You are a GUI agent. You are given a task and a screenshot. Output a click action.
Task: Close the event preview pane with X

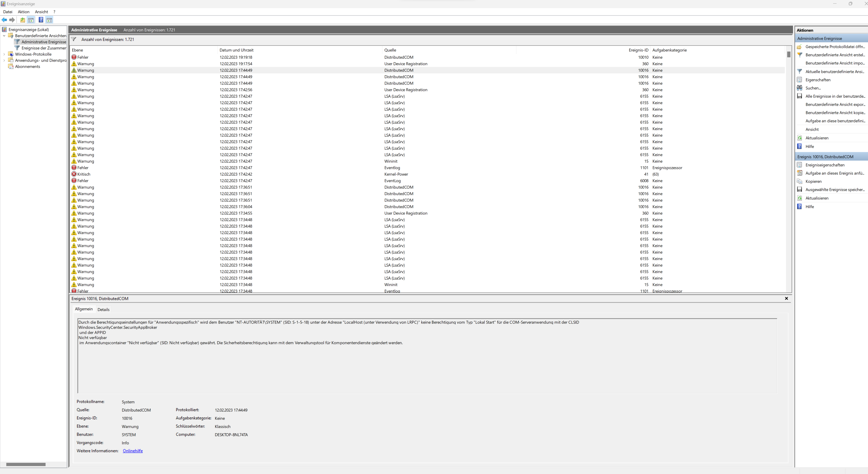point(786,299)
